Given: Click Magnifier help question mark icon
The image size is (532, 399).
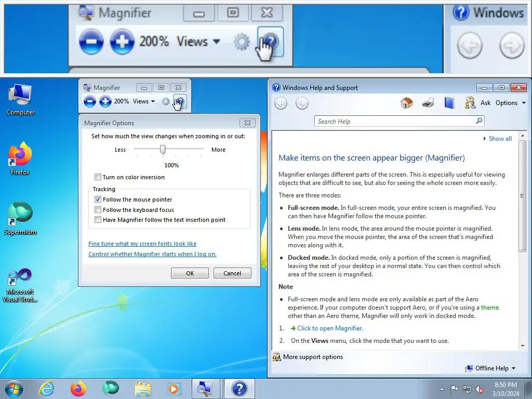Looking at the screenshot, I should pyautogui.click(x=180, y=101).
